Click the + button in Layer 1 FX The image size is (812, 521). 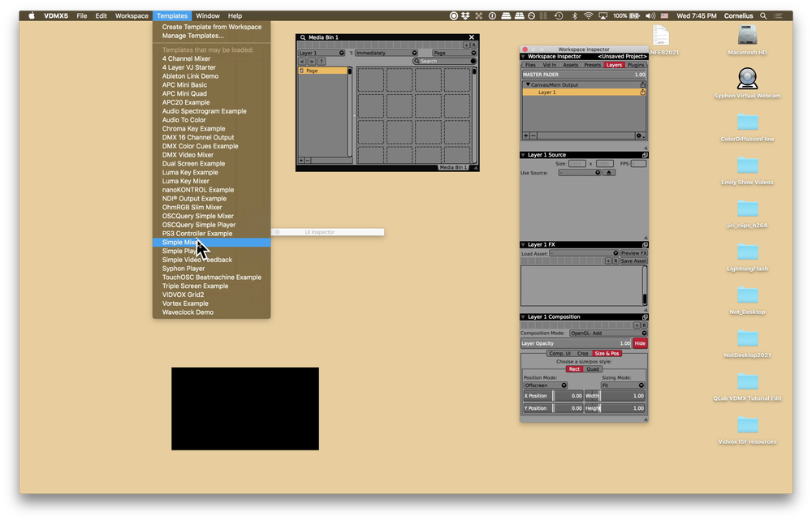coord(608,260)
